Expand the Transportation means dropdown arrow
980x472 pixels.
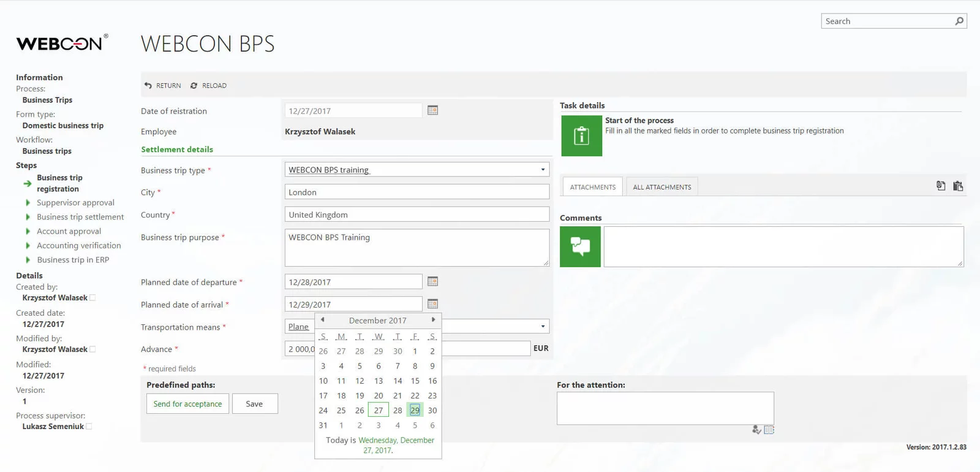coord(543,327)
